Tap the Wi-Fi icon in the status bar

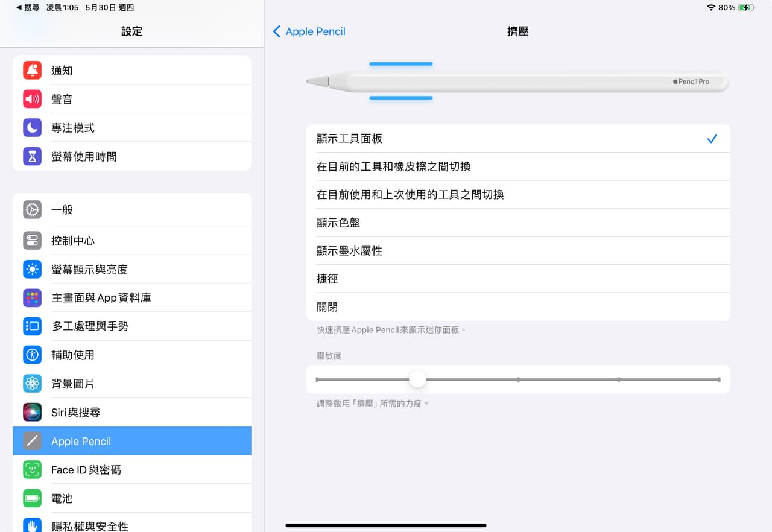point(697,8)
